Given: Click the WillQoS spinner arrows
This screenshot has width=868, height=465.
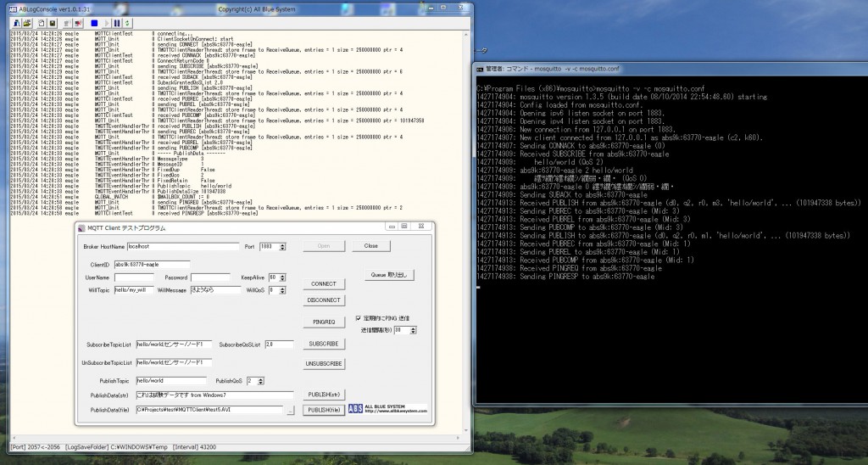Looking at the screenshot, I should pos(282,290).
